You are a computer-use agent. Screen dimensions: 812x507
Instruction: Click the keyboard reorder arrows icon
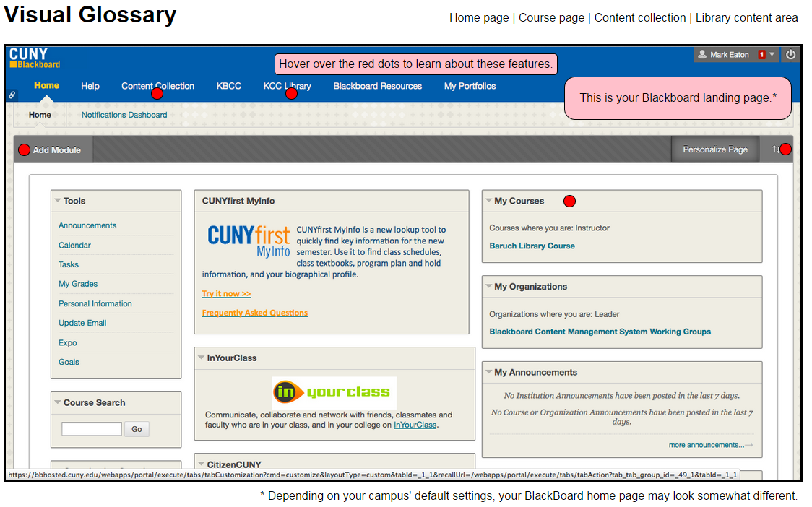775,149
